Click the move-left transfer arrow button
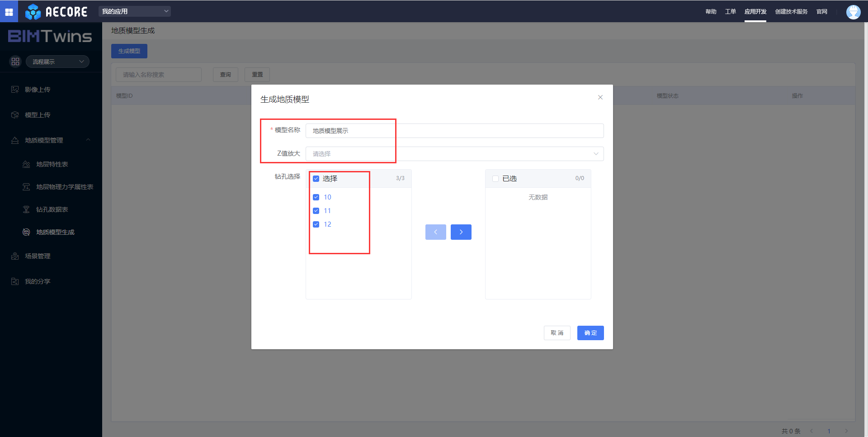 [x=435, y=232]
